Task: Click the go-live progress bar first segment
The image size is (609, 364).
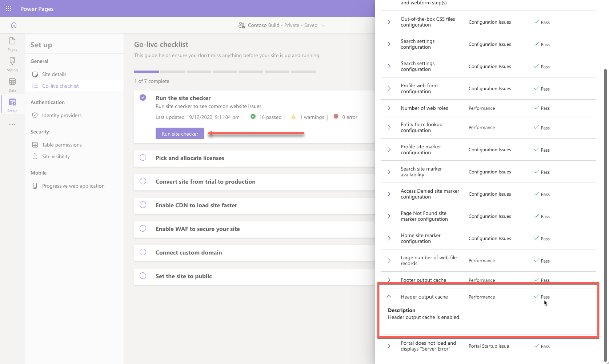Action: [147, 72]
